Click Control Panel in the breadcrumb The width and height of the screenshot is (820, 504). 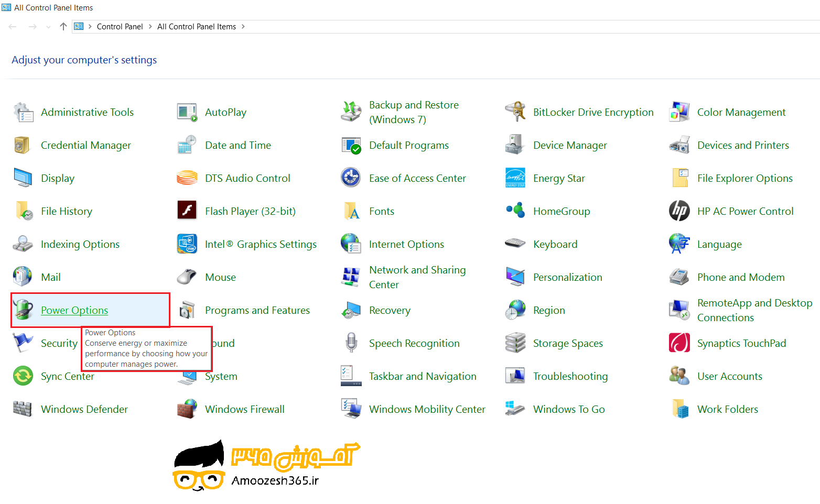pos(120,26)
